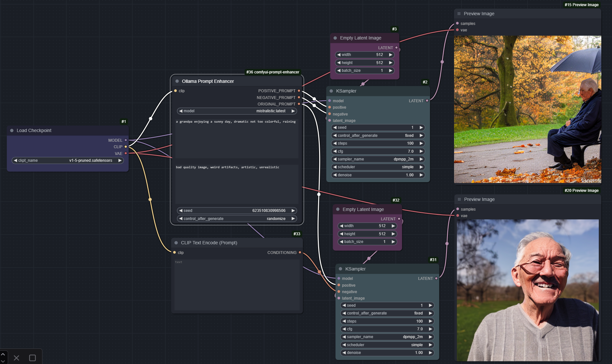Increase width with right arrow in Empty Latent Image #3

point(391,55)
